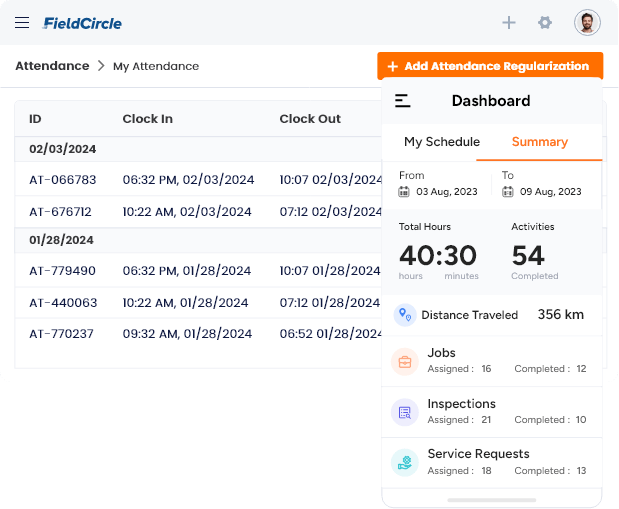Click clock-out 06:52 01/28/2024
Viewport: 619px width, 509px height.
click(330, 334)
